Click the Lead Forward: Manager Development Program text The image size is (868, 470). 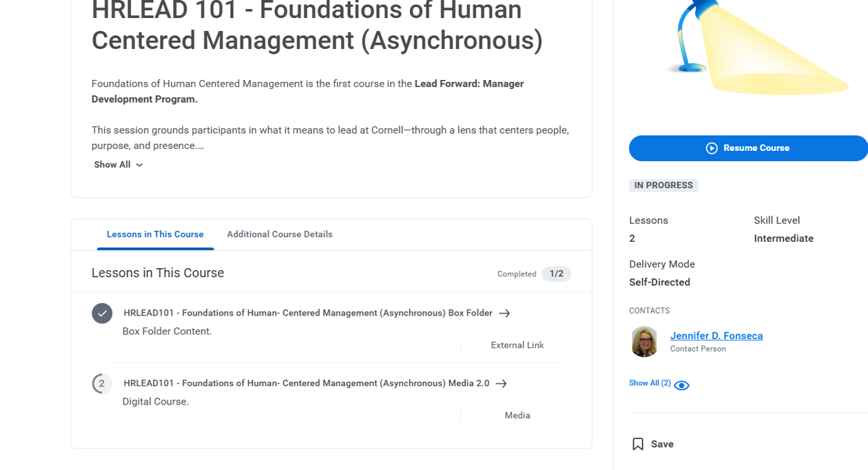(307, 92)
